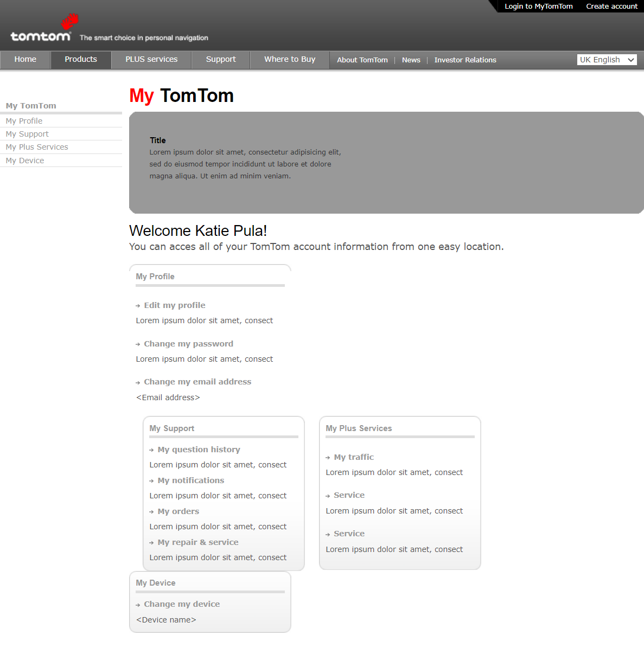Click the My Profile card heading
644x648 pixels.
(x=155, y=277)
